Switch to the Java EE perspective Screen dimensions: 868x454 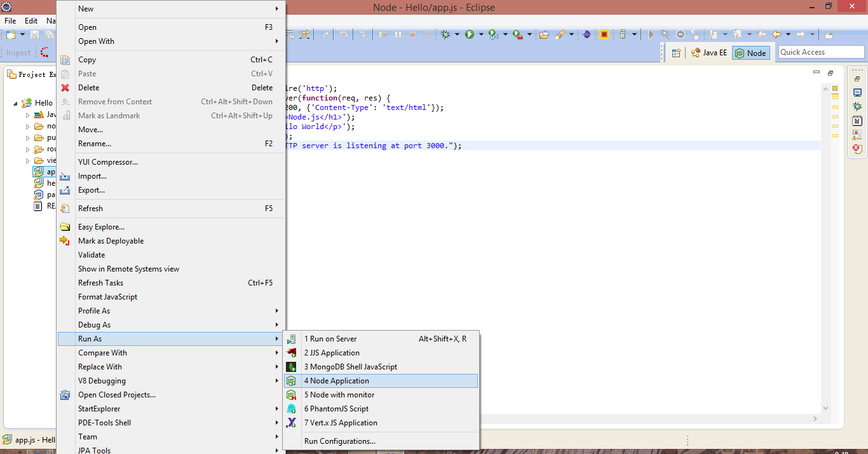[709, 53]
